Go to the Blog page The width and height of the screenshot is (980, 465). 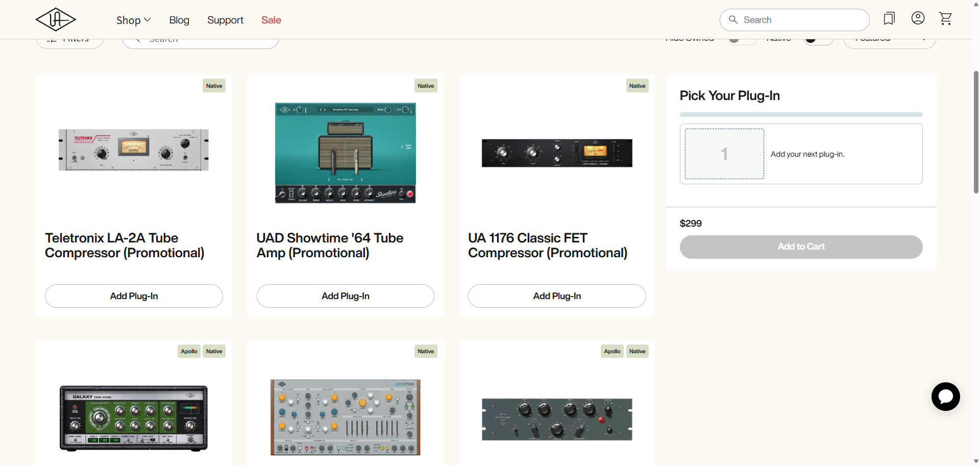179,20
